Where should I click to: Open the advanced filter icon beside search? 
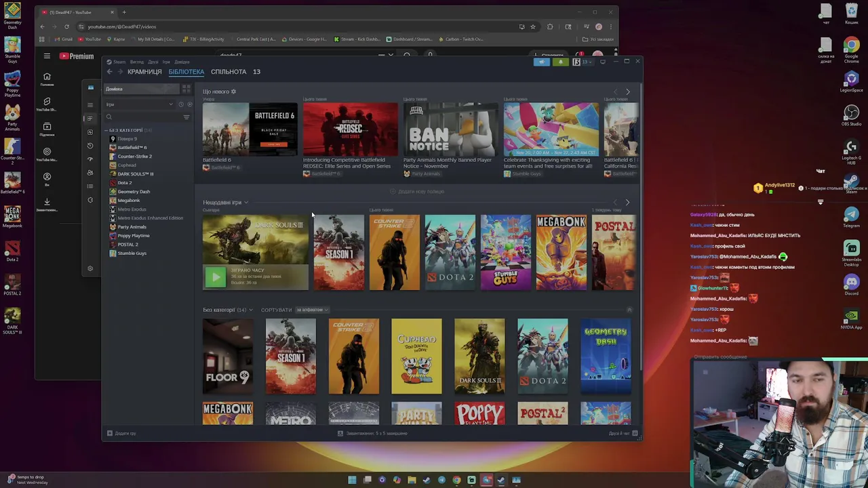click(186, 117)
